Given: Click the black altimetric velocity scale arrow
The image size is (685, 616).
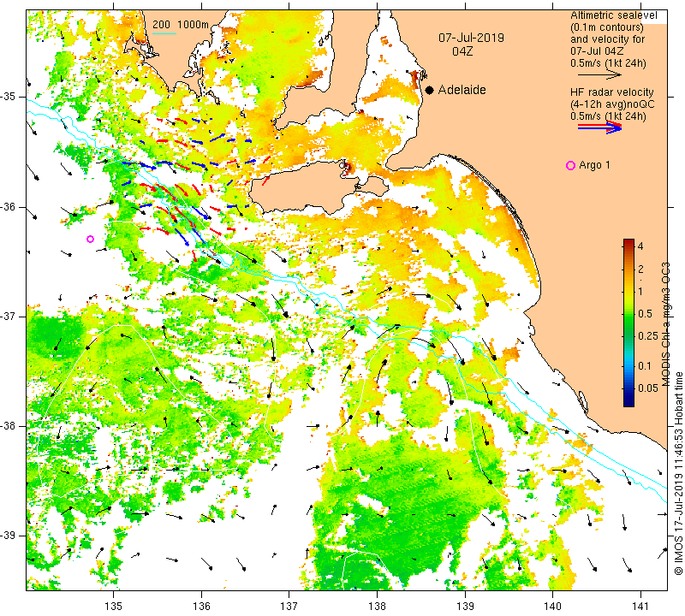Looking at the screenshot, I should [x=600, y=75].
